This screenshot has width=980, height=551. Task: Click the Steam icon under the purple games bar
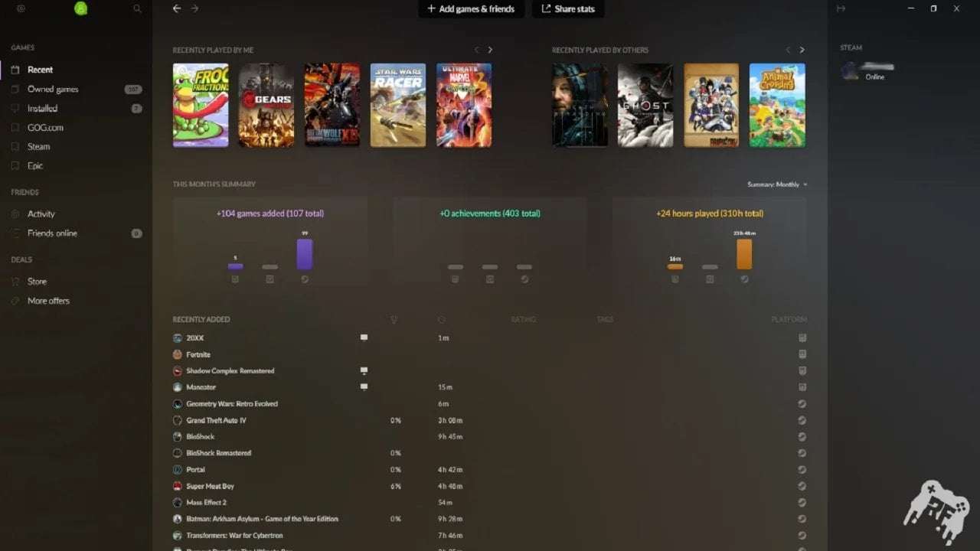click(x=305, y=279)
